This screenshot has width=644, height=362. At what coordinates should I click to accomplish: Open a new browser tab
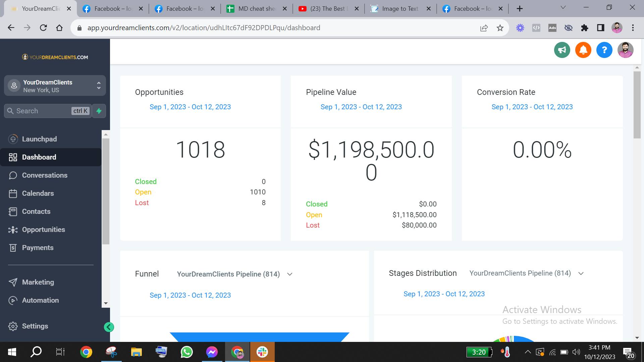click(520, 9)
